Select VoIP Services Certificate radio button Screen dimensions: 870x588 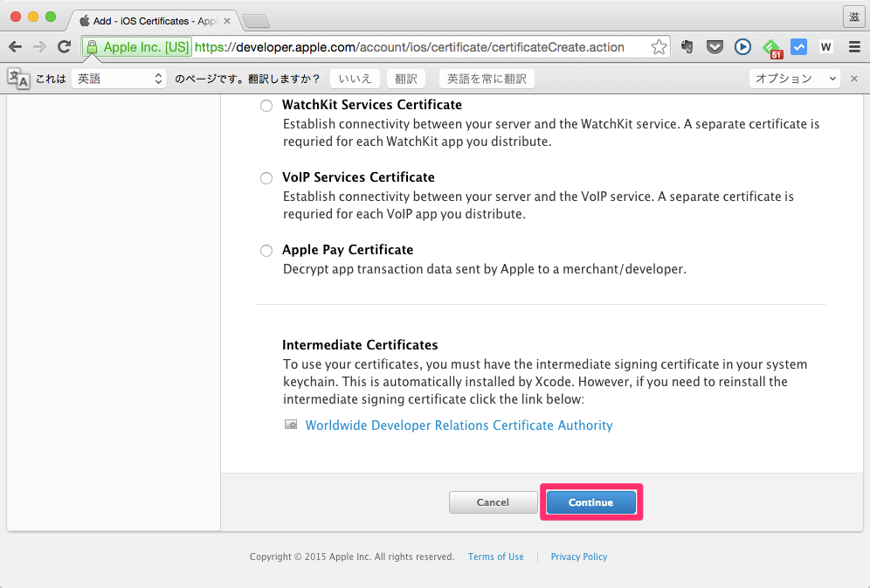click(266, 178)
